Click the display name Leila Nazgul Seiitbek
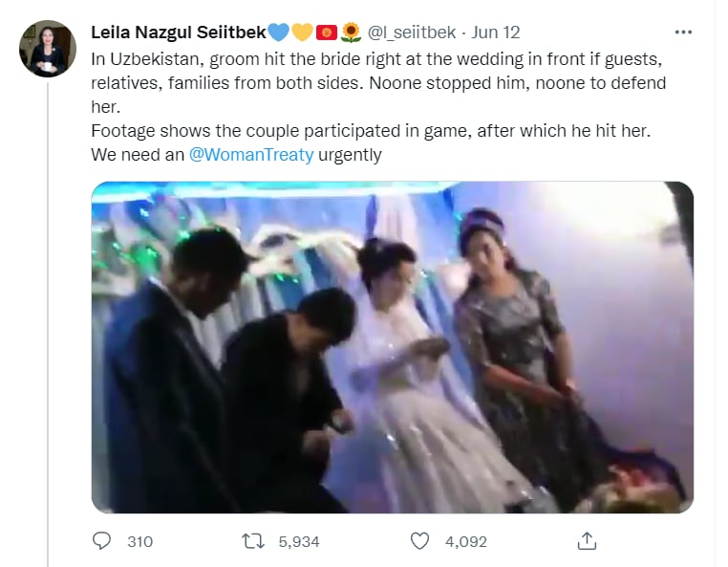728x567 pixels. pyautogui.click(x=179, y=33)
